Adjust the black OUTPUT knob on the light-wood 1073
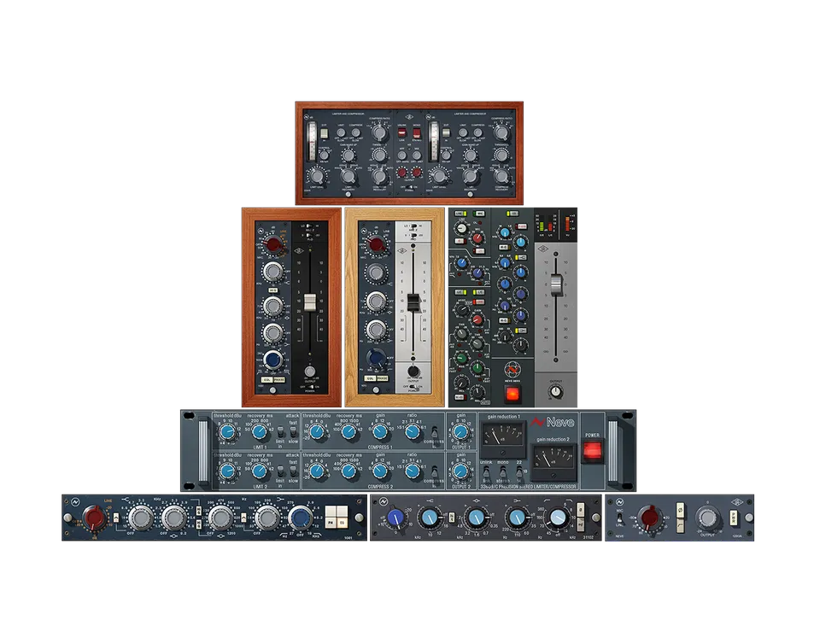The width and height of the screenshot is (820, 644). tap(413, 372)
